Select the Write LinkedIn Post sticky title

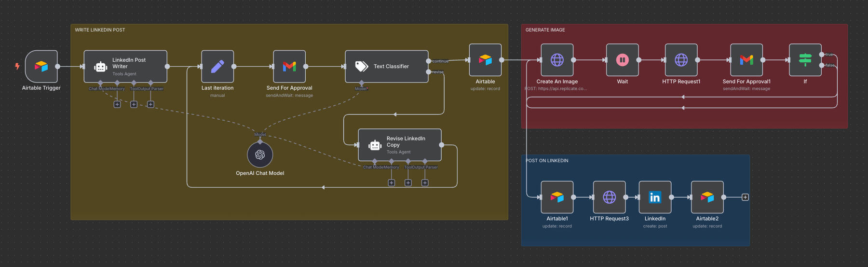click(100, 30)
